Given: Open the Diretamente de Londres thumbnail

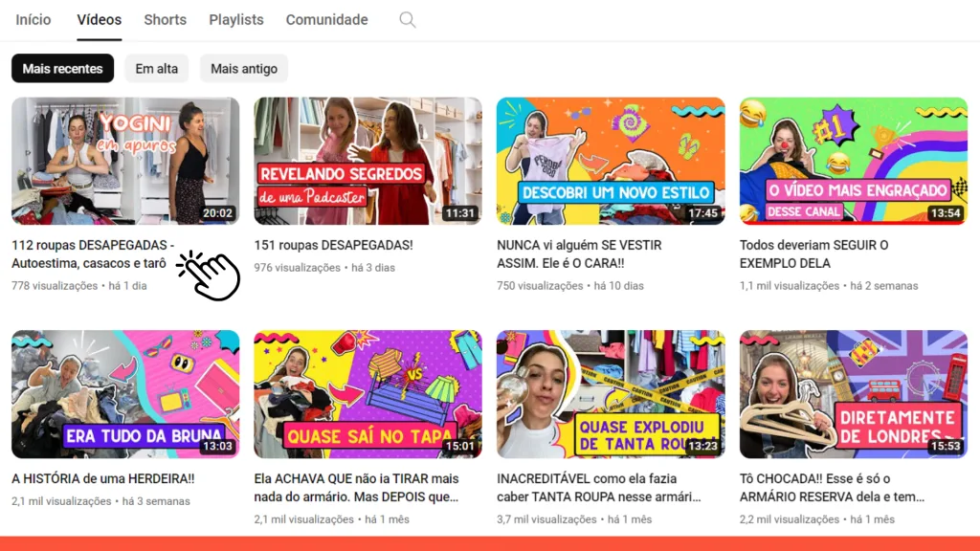Looking at the screenshot, I should click(853, 394).
